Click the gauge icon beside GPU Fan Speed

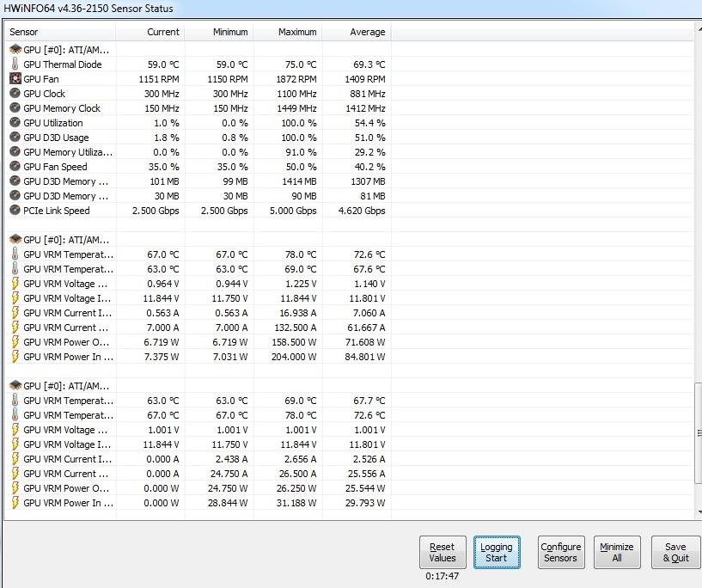click(15, 167)
